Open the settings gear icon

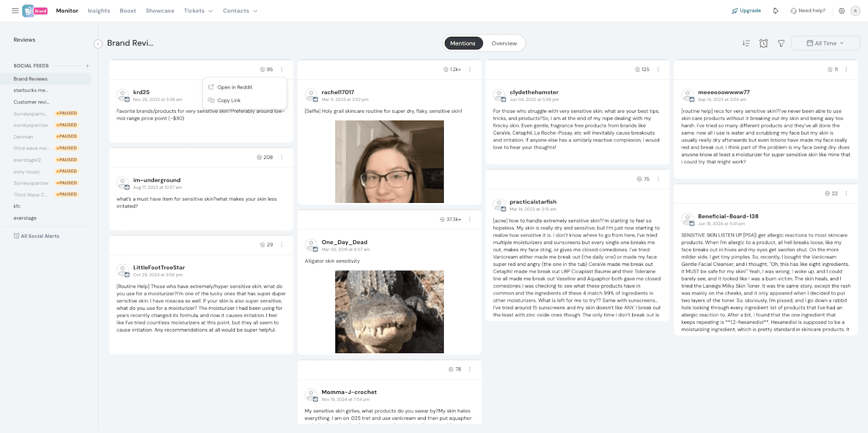pyautogui.click(x=841, y=11)
